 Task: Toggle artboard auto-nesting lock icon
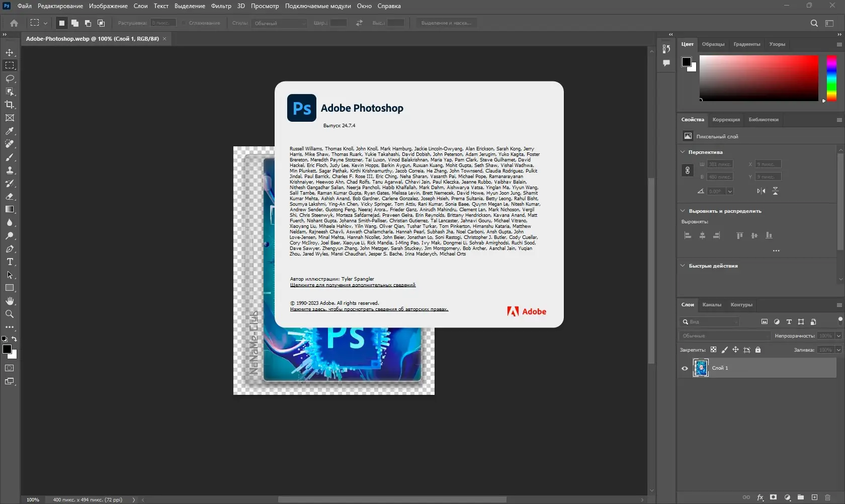[x=747, y=350]
